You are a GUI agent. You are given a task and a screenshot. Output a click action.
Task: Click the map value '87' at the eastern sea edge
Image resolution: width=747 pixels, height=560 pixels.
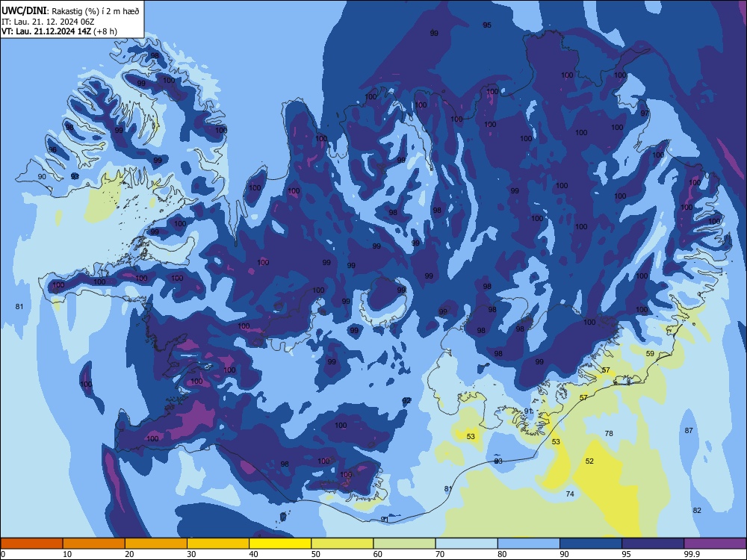pyautogui.click(x=689, y=431)
